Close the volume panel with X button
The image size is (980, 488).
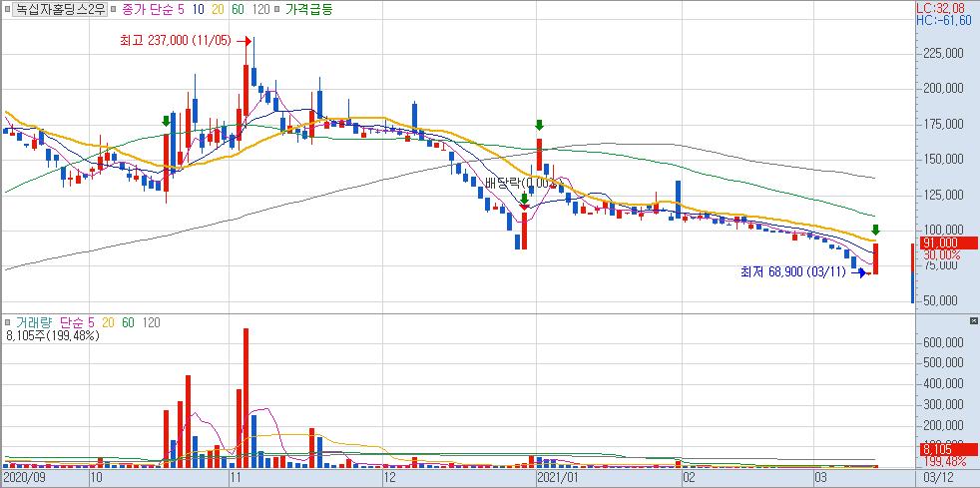973,320
